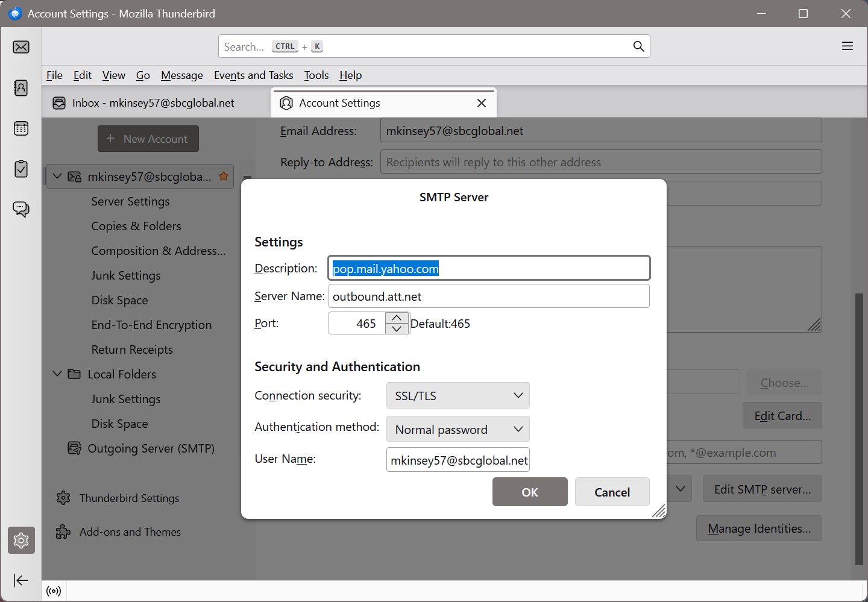Increase the port number with up arrow
The image size is (868, 602).
[397, 318]
